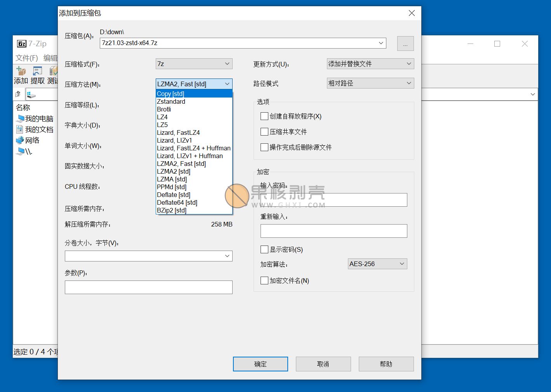The image size is (551, 392).
Task: Click the 名称 column header in 7-Zip
Action: click(23, 108)
